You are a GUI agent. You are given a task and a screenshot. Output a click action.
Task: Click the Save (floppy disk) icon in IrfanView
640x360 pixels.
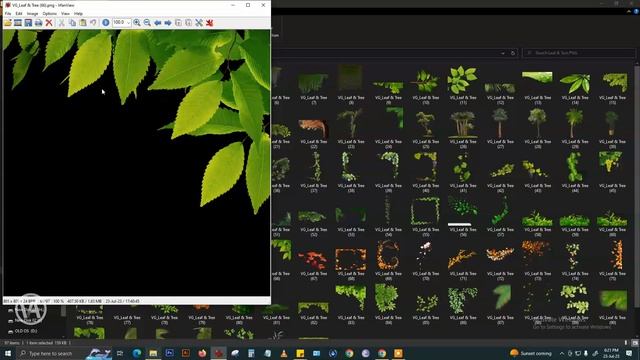tap(28, 23)
